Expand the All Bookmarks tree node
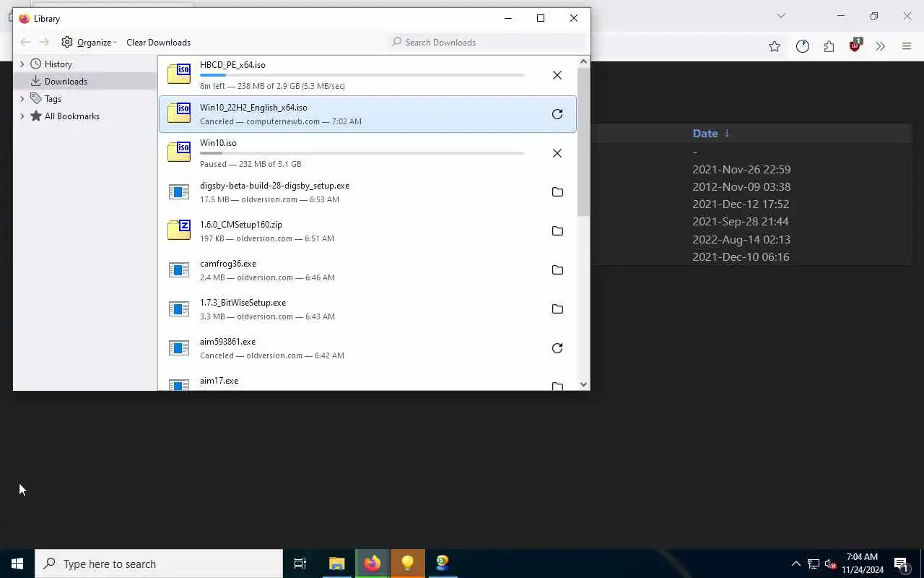The height and width of the screenshot is (578, 924). (22, 116)
